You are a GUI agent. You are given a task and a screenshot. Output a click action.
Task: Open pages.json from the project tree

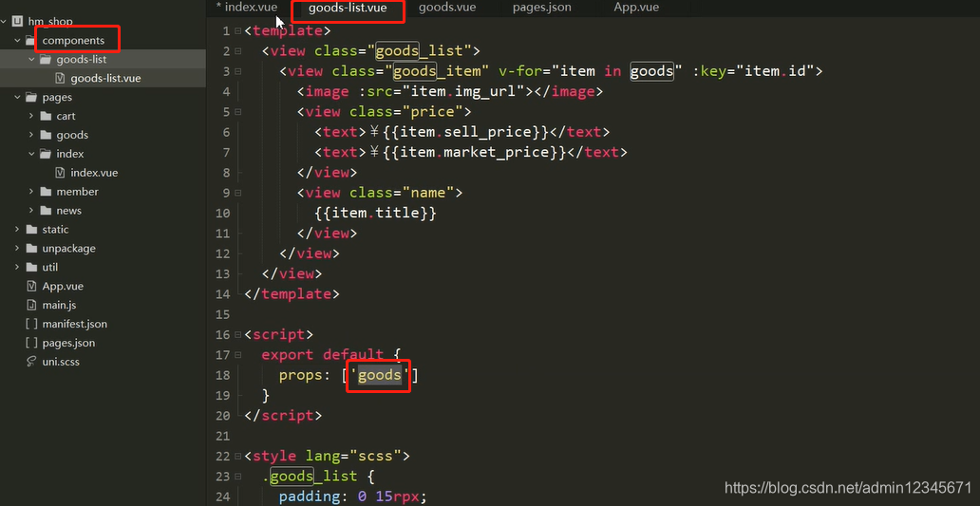point(68,343)
